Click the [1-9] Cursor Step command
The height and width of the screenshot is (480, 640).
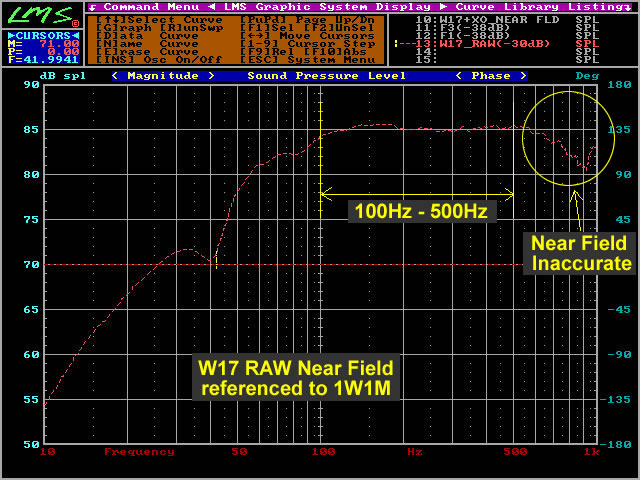[307, 44]
